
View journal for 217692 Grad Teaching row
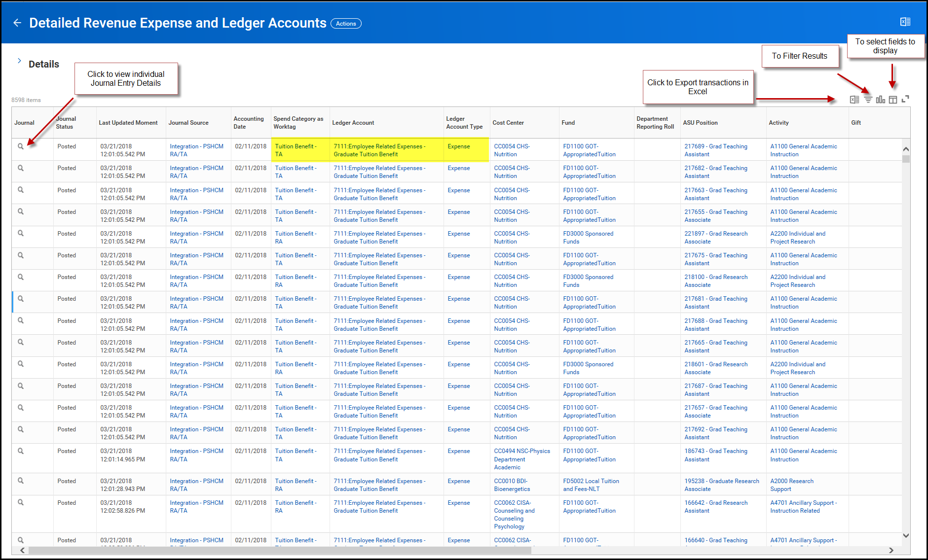(x=21, y=429)
